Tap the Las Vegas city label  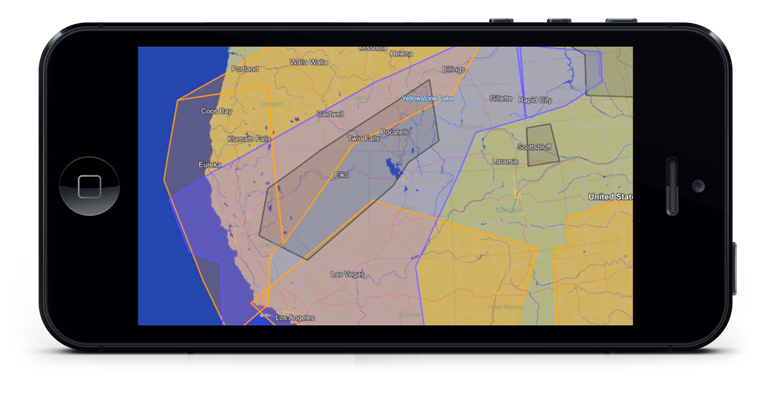pyautogui.click(x=348, y=274)
